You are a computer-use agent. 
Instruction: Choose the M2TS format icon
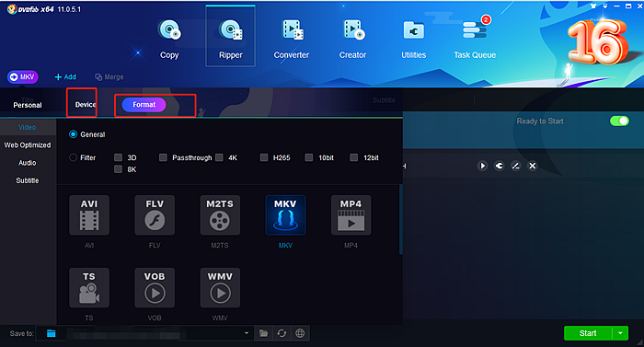point(220,215)
